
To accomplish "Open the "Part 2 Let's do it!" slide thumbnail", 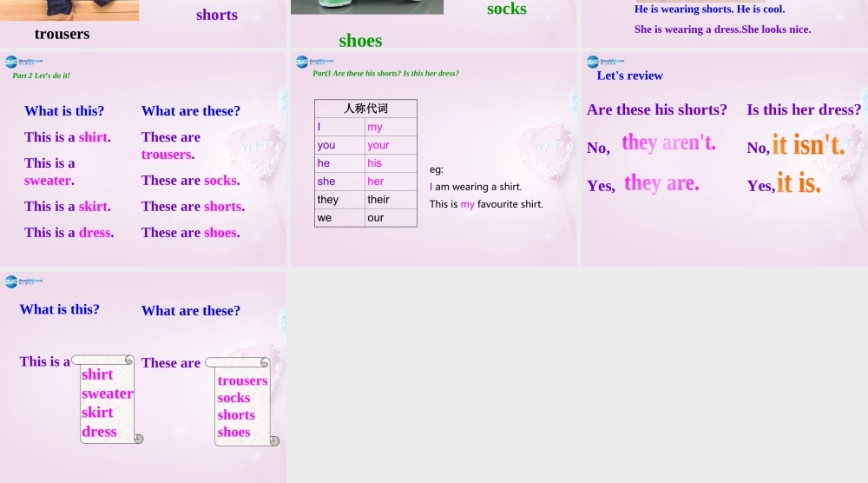I will pos(143,160).
